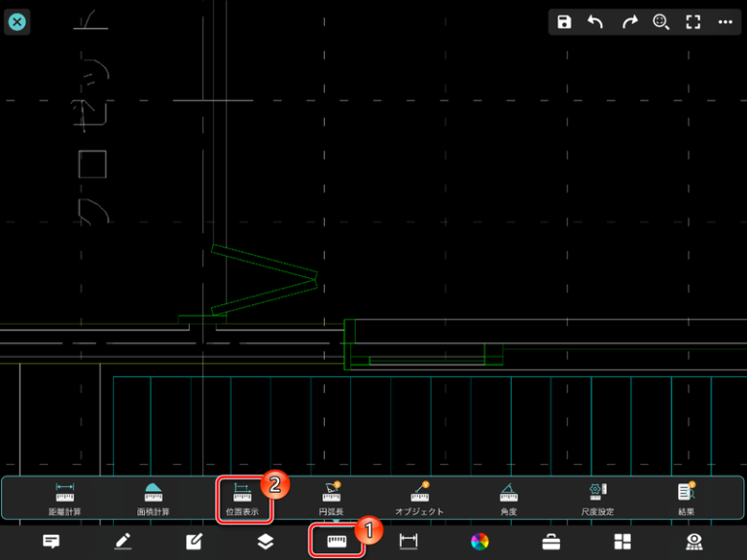Select the 距離計算 distance measurement tool
Image resolution: width=747 pixels, height=560 pixels.
pos(65,498)
